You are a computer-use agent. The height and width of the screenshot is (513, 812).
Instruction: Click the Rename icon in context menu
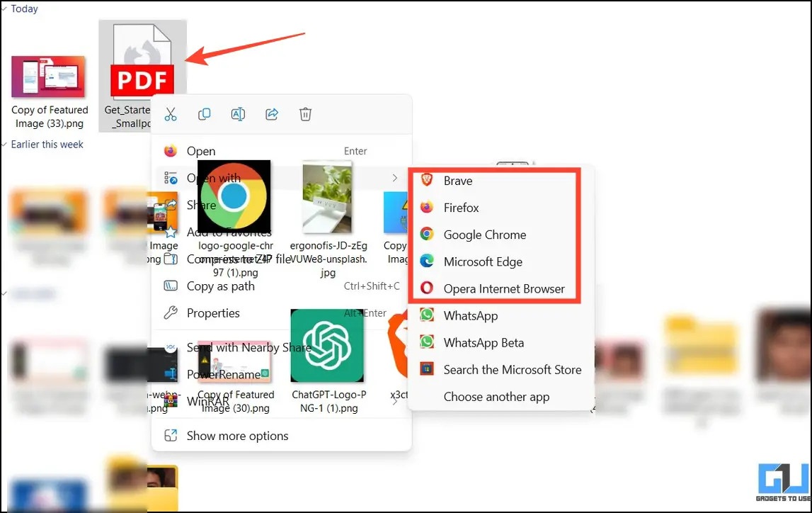(x=238, y=114)
